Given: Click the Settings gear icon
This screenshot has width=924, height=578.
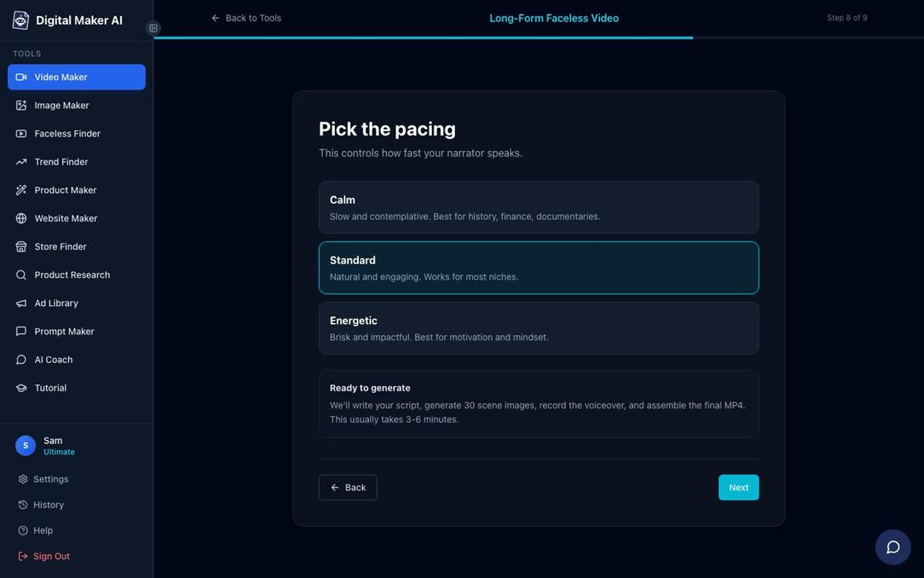Looking at the screenshot, I should [23, 479].
